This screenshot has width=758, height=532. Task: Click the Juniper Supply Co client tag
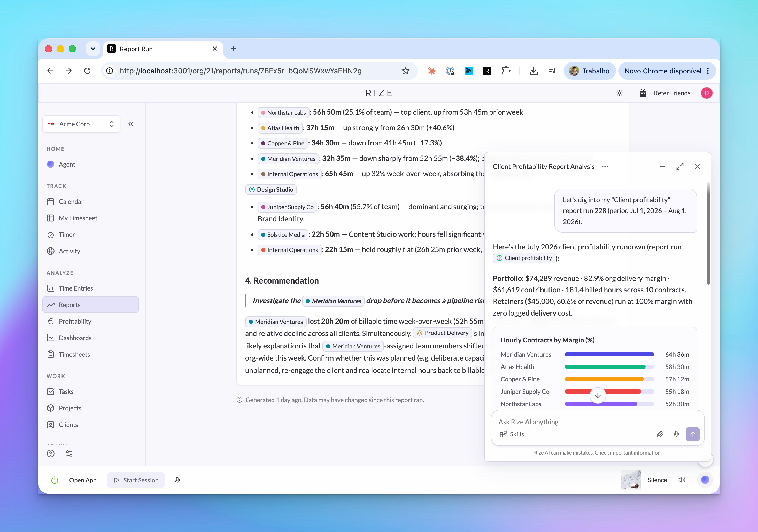pyautogui.click(x=287, y=207)
